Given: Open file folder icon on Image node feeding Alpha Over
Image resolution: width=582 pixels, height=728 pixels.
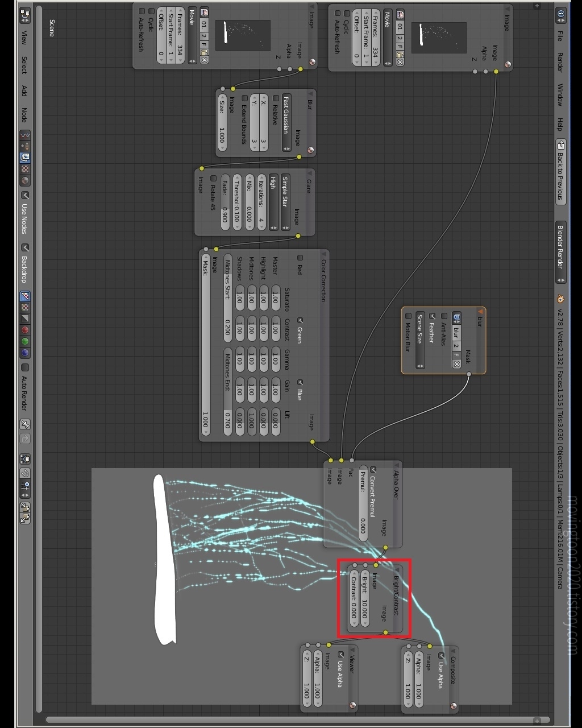Looking at the screenshot, I should [400, 55].
